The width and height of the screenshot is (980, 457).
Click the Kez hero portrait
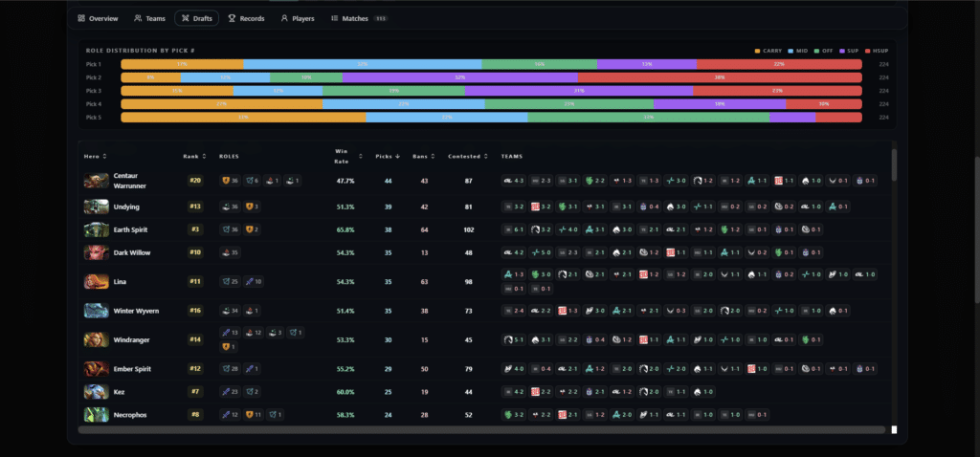click(x=97, y=392)
